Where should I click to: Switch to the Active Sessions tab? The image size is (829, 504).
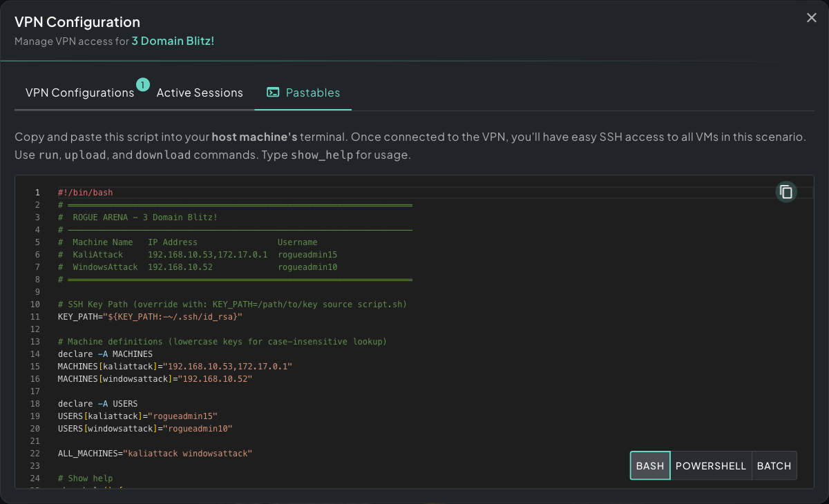[200, 93]
